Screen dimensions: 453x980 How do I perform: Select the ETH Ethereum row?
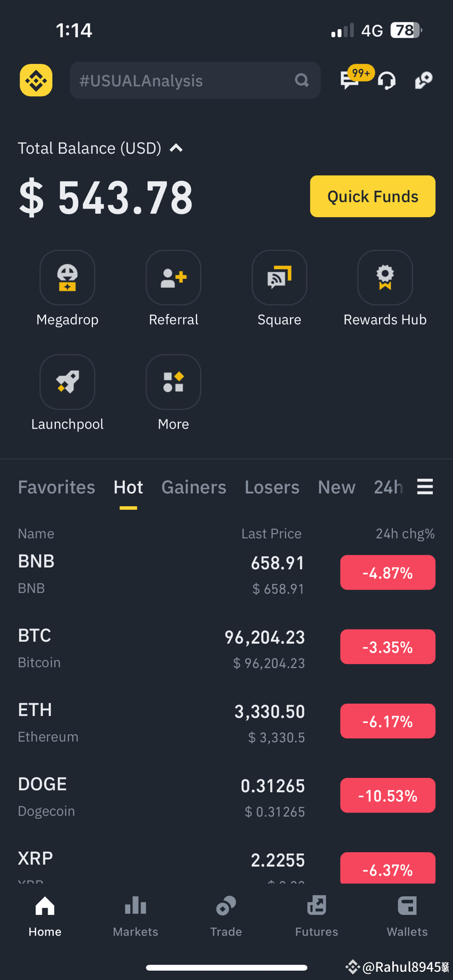[226, 722]
